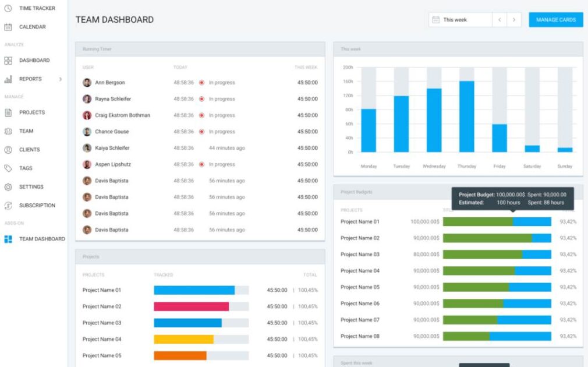588x367 pixels.
Task: Open Calendar via its sidebar icon
Action: click(x=8, y=27)
